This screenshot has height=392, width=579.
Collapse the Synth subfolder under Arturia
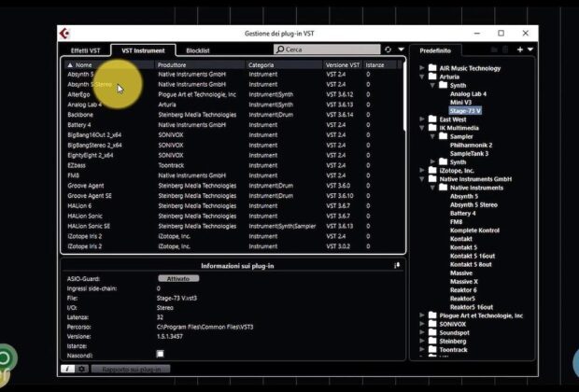(x=432, y=85)
